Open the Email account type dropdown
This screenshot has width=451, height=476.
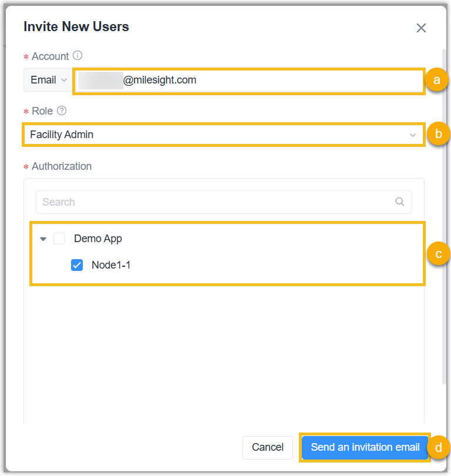pyautogui.click(x=48, y=80)
